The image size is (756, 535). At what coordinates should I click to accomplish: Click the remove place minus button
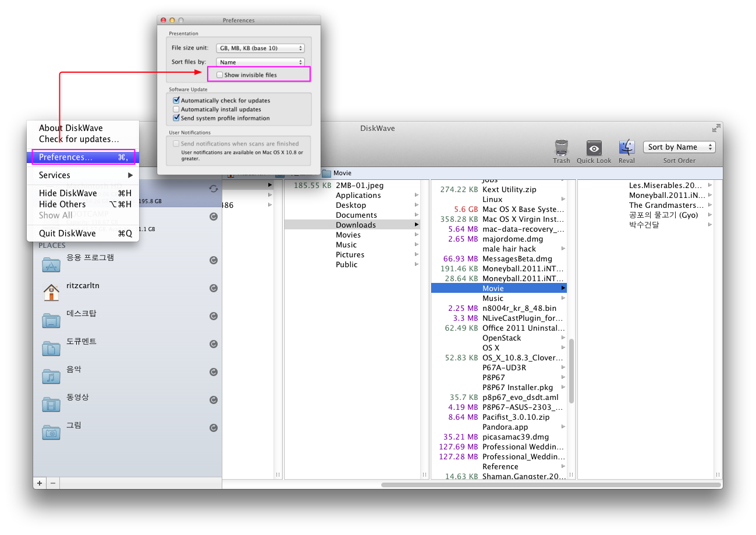pos(52,483)
